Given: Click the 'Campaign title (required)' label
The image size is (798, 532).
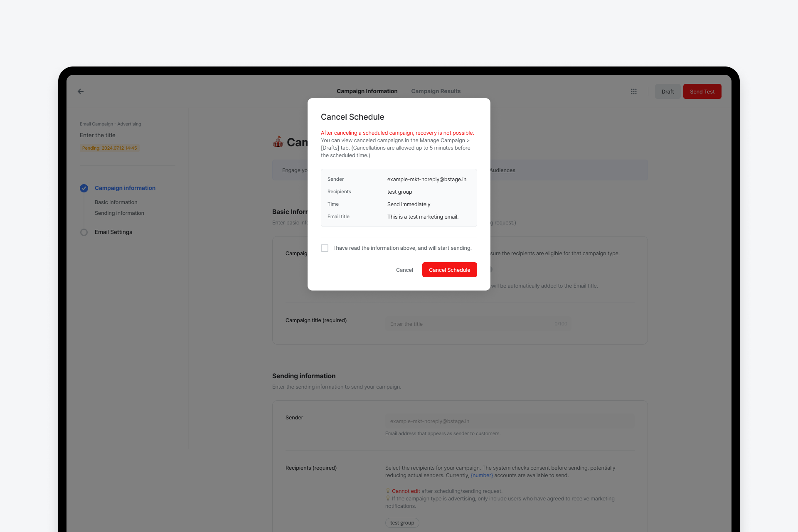Looking at the screenshot, I should coord(316,320).
